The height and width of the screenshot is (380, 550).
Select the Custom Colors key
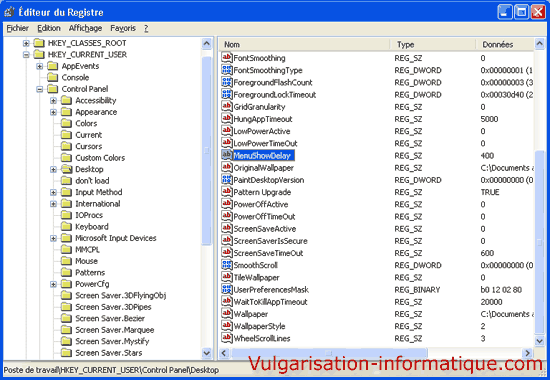tap(100, 158)
